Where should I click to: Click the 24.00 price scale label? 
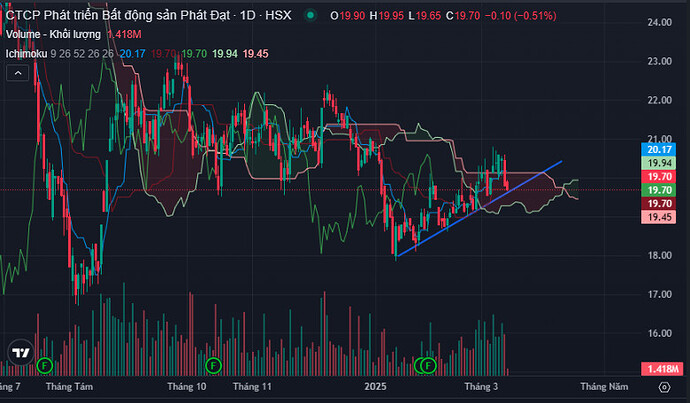click(x=660, y=22)
